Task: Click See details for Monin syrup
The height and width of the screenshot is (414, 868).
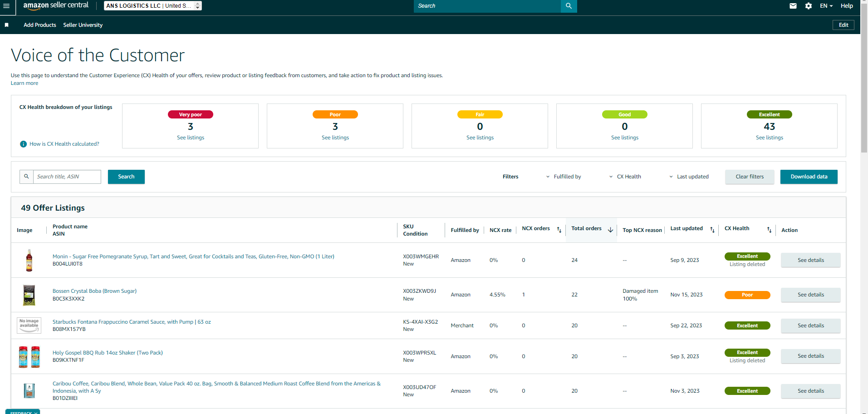Action: point(811,260)
